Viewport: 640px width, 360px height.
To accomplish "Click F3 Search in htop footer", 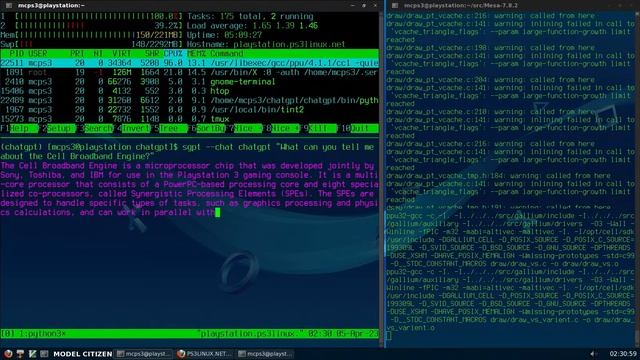I will click(95, 128).
